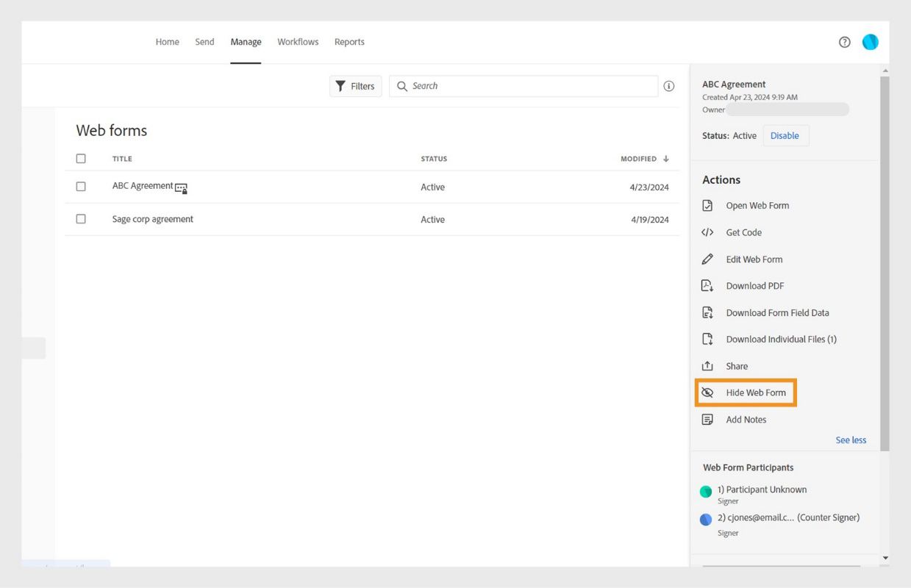This screenshot has height=588, width=911.
Task: Click the Get Code brackets icon
Action: tap(707, 232)
